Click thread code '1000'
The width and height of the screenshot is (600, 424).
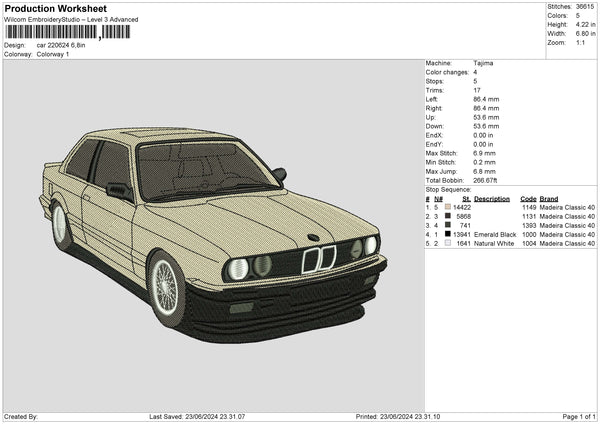coord(529,234)
